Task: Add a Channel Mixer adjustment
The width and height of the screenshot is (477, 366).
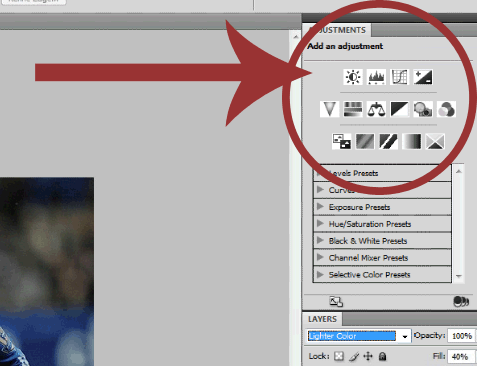Action: tap(446, 109)
